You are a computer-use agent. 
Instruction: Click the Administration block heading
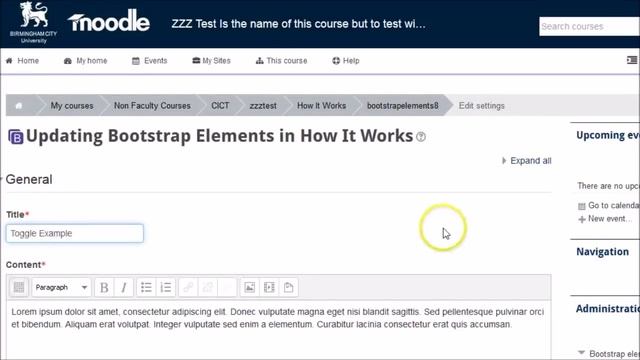pyautogui.click(x=608, y=309)
